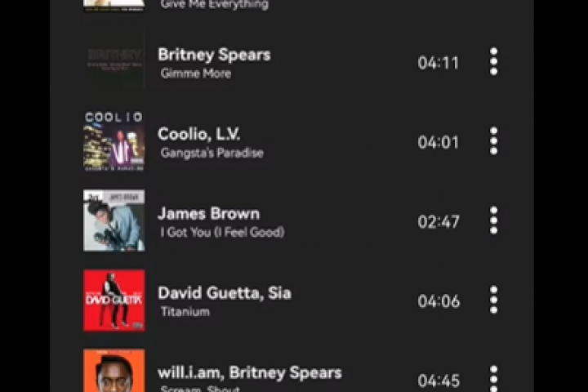This screenshot has height=392, width=588.
Task: Open three-dot menu for James Brown track
Action: pyautogui.click(x=494, y=220)
